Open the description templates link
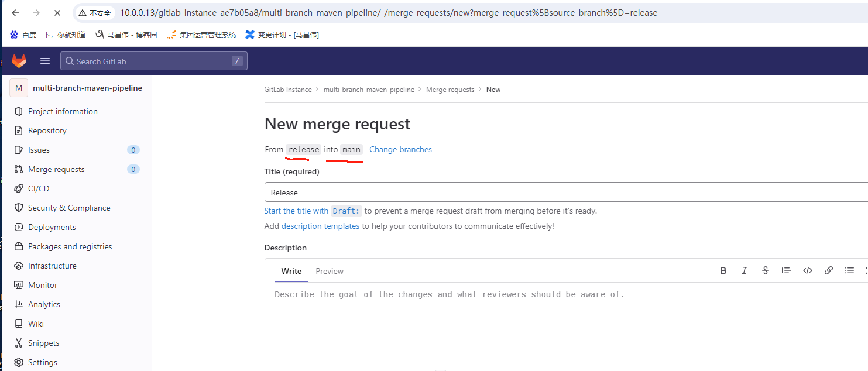This screenshot has height=371, width=868. click(320, 226)
